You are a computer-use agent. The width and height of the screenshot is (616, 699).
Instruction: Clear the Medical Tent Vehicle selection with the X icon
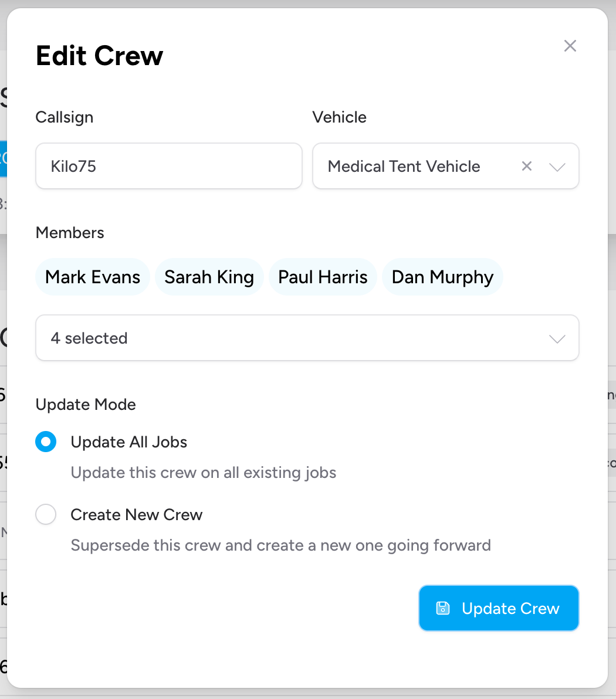[x=526, y=166]
